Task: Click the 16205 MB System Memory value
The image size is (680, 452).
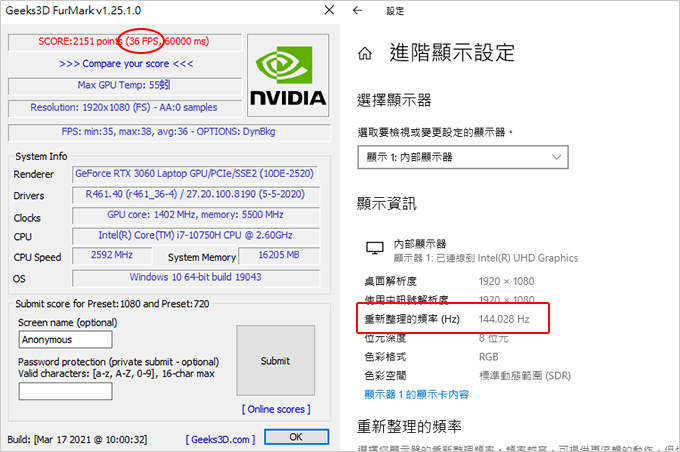Action: 279,255
